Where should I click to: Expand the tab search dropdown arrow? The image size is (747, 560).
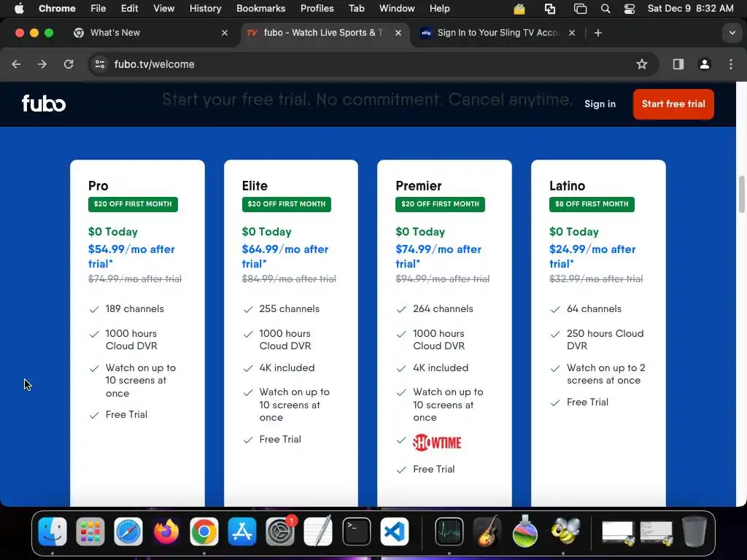click(732, 33)
